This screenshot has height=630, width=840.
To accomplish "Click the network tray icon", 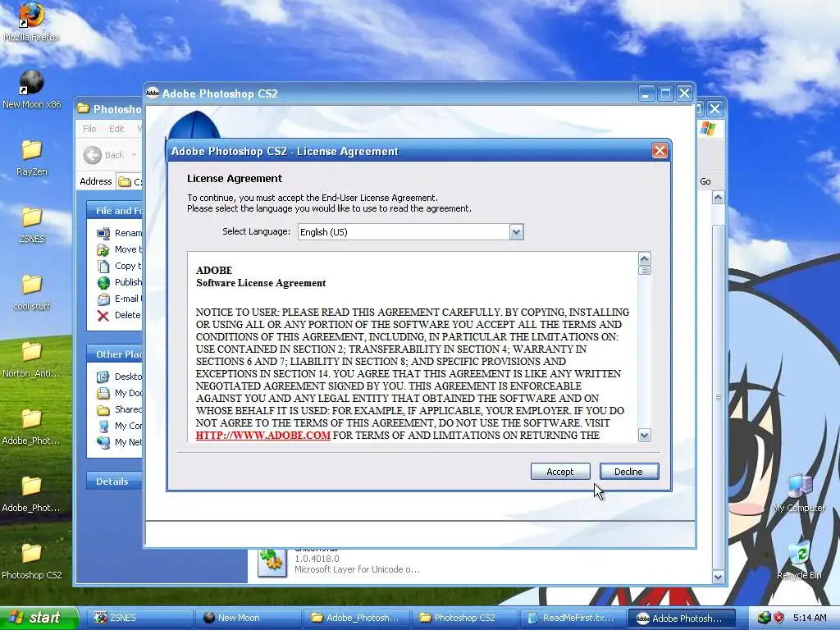I will 764,618.
